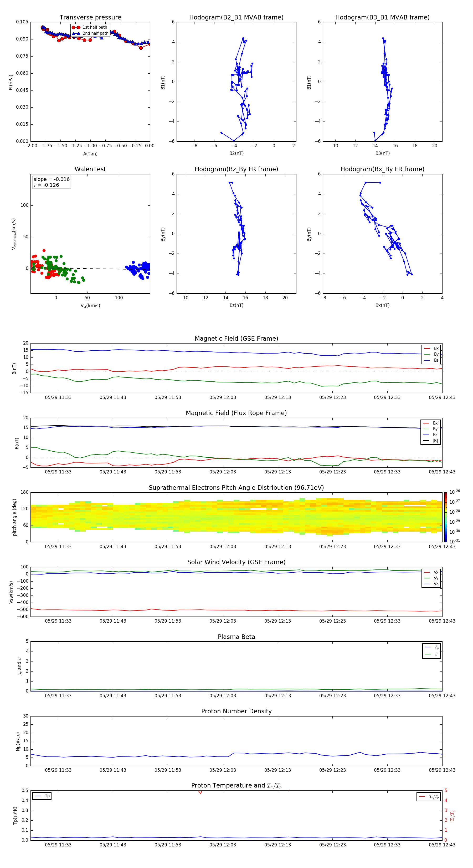The width and height of the screenshot is (473, 868).
Task: Select the '1st half path' legend entry
Action: point(90,27)
